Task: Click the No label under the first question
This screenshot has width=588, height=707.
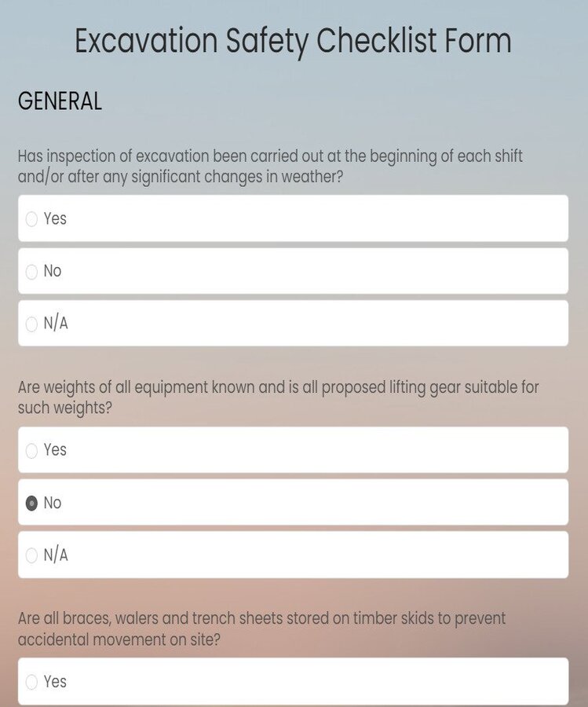Action: tap(53, 271)
